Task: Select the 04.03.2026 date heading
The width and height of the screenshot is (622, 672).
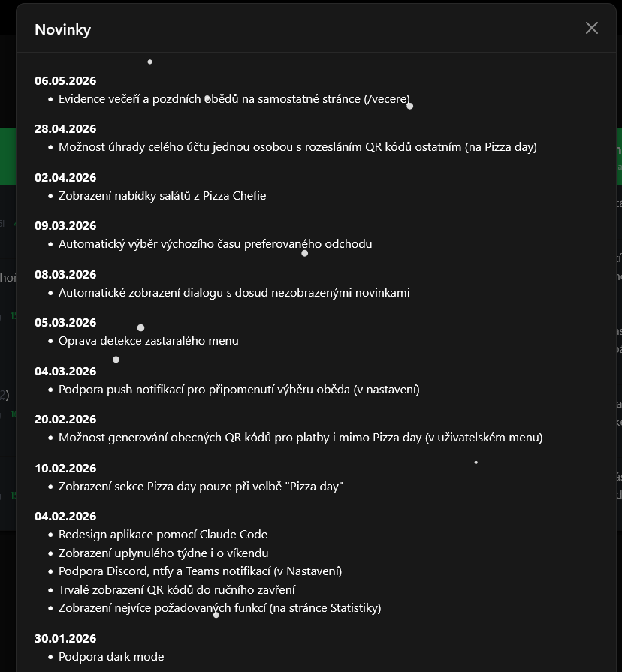Action: click(65, 371)
